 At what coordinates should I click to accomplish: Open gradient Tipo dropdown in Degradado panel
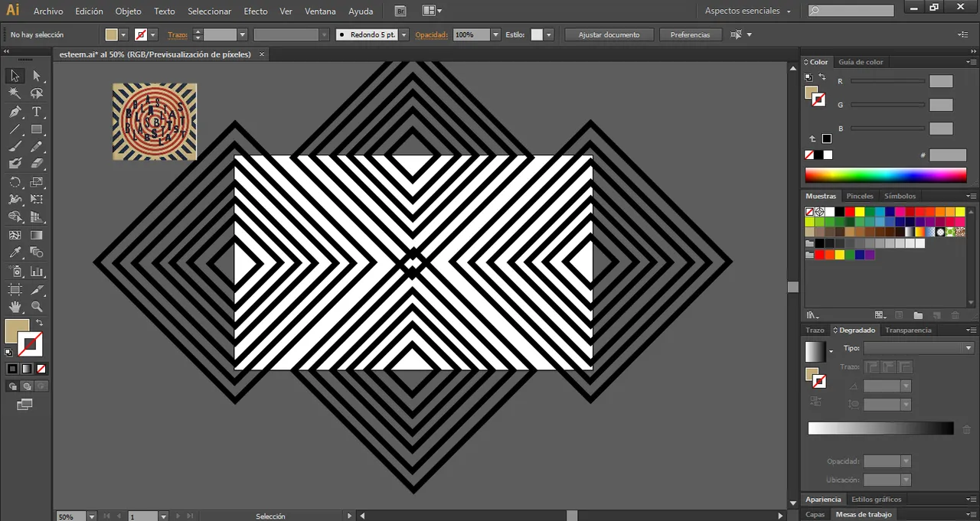(918, 348)
